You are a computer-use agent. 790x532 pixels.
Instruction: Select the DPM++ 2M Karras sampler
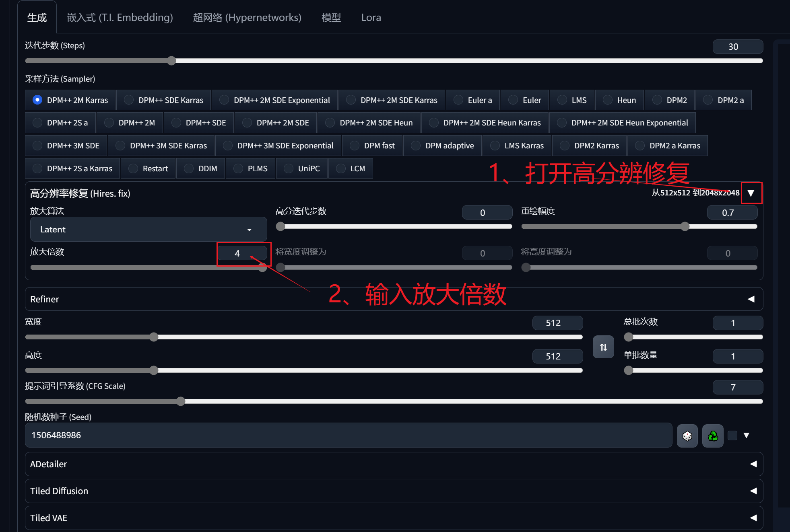[70, 100]
